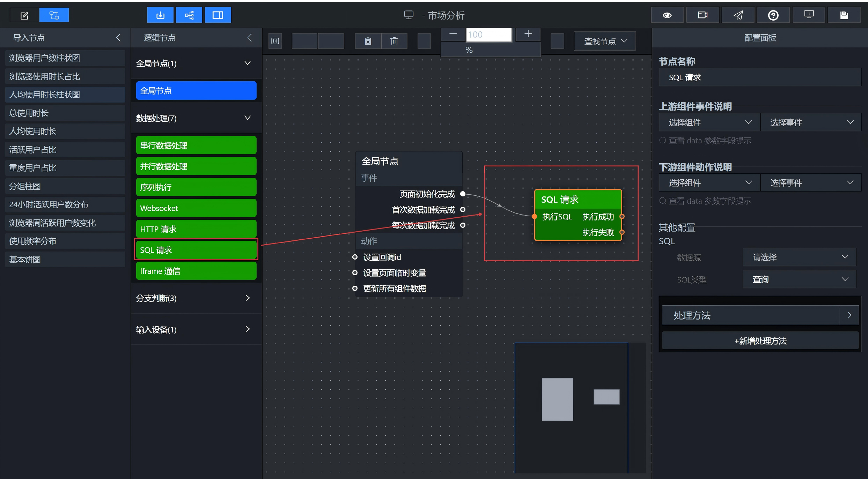Click 每次数据加载完成 output port

pyautogui.click(x=463, y=225)
